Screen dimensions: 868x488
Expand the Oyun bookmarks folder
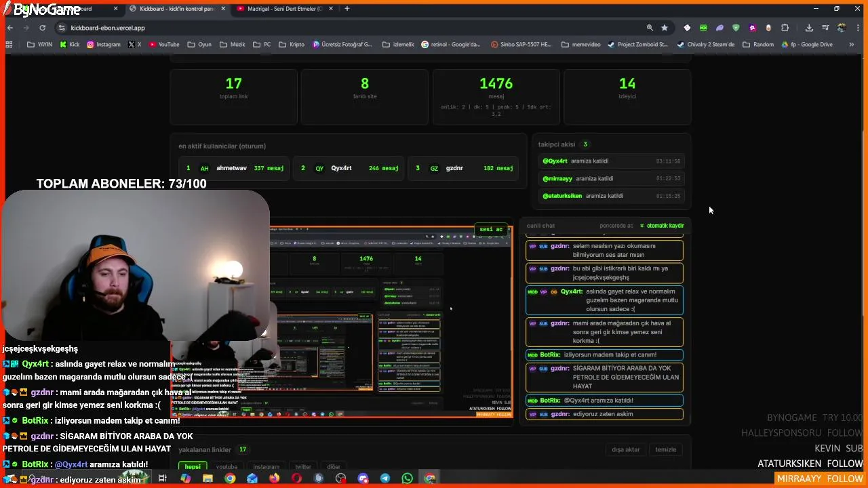pos(199,45)
